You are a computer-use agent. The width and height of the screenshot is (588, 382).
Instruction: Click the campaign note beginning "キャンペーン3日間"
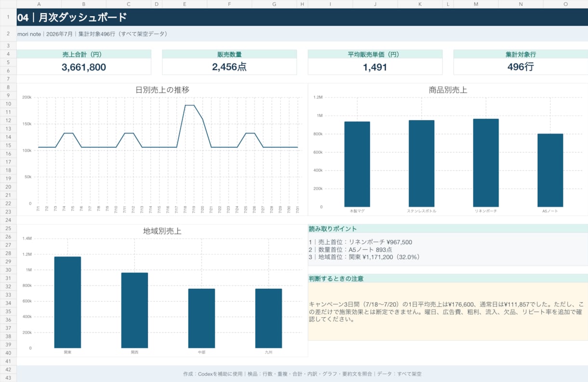tap(446, 312)
